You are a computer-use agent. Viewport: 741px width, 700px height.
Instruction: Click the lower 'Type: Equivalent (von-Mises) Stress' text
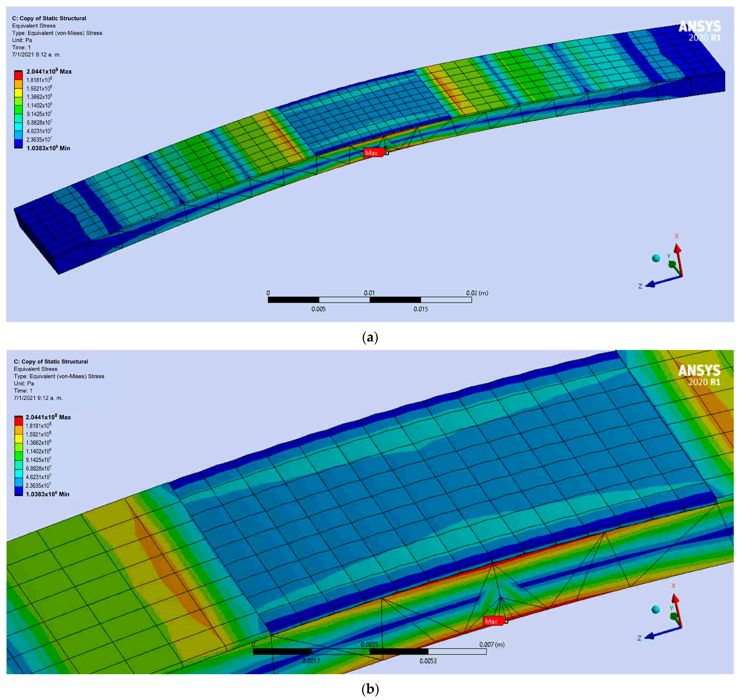[59, 376]
